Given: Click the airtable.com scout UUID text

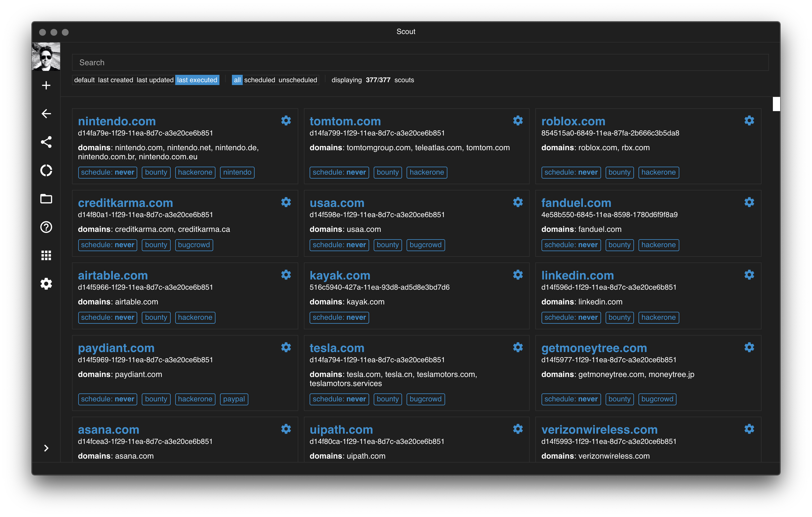Looking at the screenshot, I should point(145,287).
